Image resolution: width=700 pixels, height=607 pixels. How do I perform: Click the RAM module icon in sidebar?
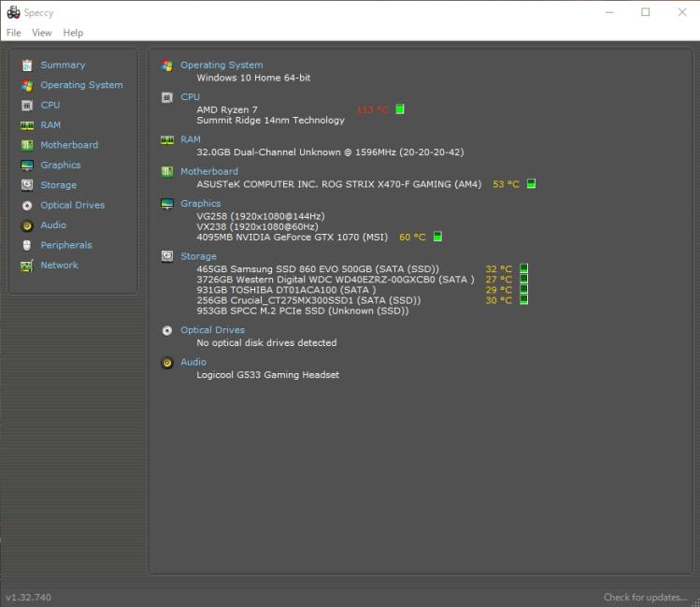27,125
